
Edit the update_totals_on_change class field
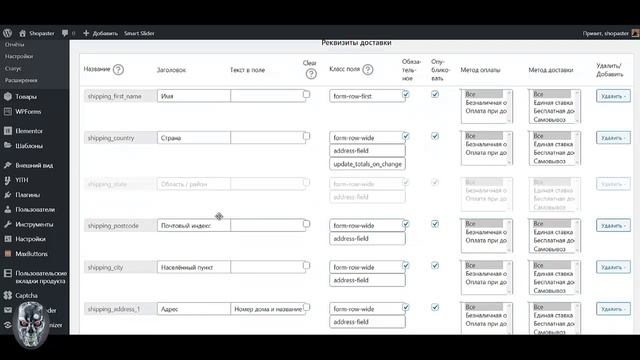pos(367,164)
